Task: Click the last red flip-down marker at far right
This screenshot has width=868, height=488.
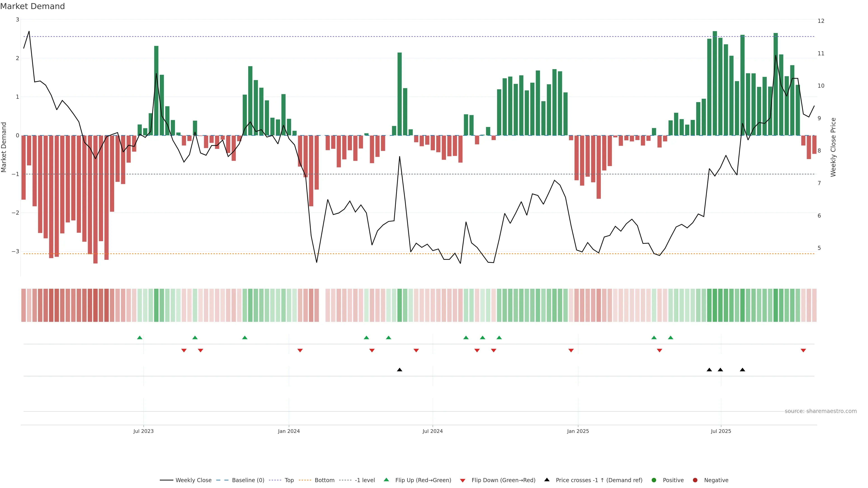Action: click(803, 351)
